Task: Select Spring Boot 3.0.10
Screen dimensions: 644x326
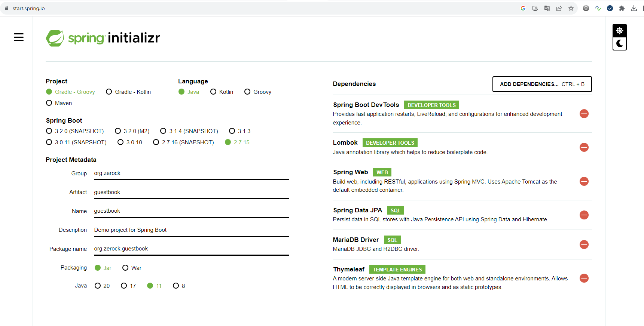Action: pyautogui.click(x=130, y=142)
